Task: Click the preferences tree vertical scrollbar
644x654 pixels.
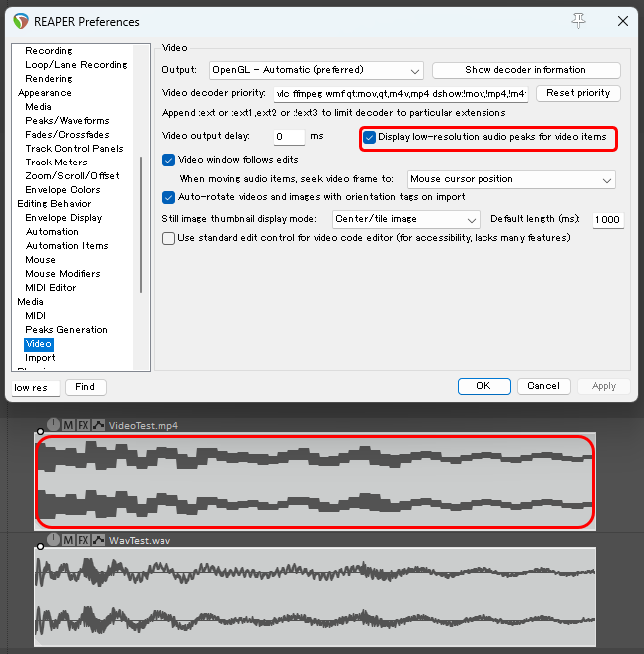Action: [141, 225]
